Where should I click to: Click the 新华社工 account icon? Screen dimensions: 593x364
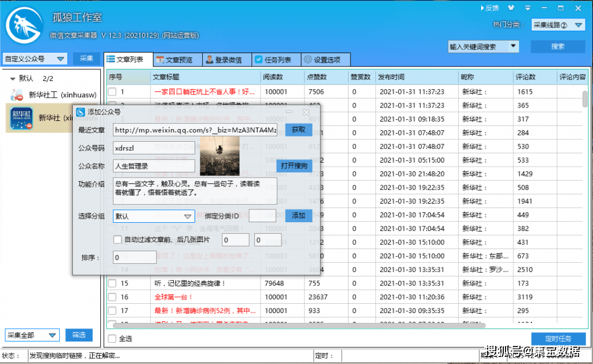tap(17, 95)
